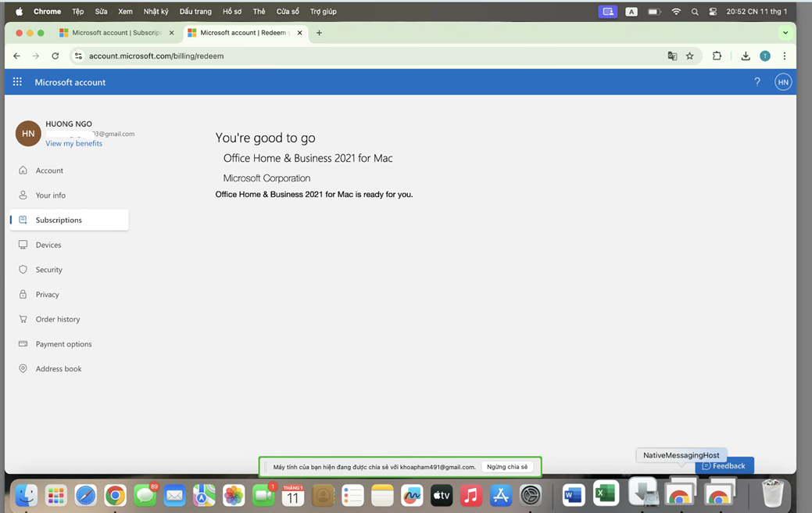The image size is (812, 513).
Task: Go back with the browser back arrow
Action: pyautogui.click(x=16, y=56)
